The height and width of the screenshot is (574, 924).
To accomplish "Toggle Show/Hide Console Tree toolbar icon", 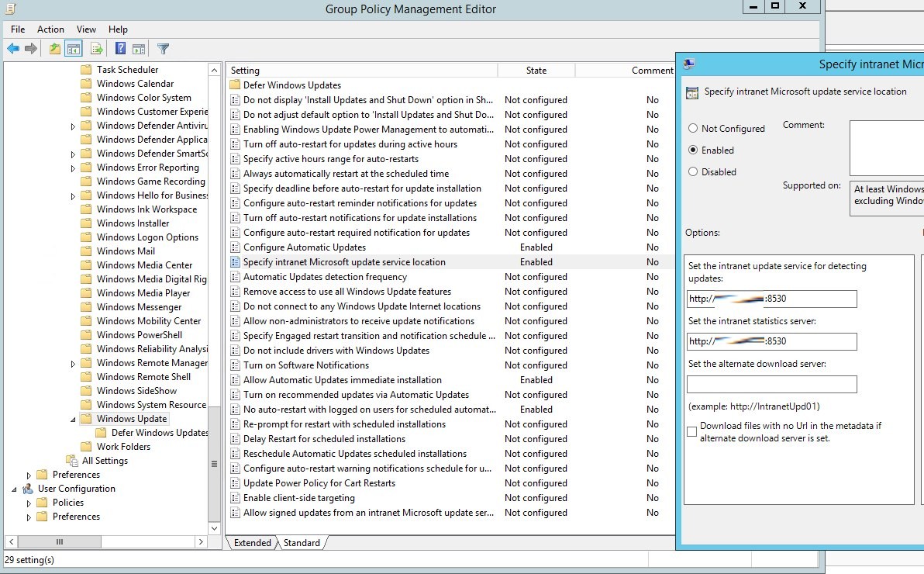I will tap(74, 49).
